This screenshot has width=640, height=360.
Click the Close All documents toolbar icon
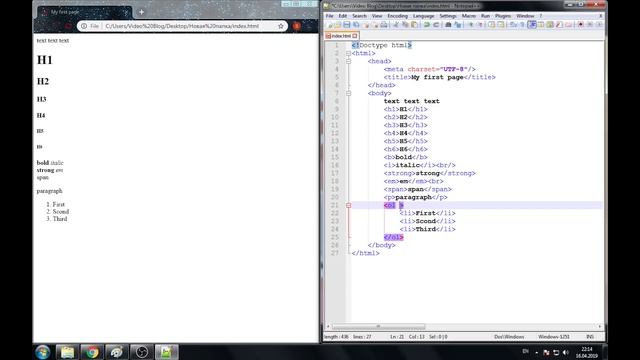pos(375,25)
